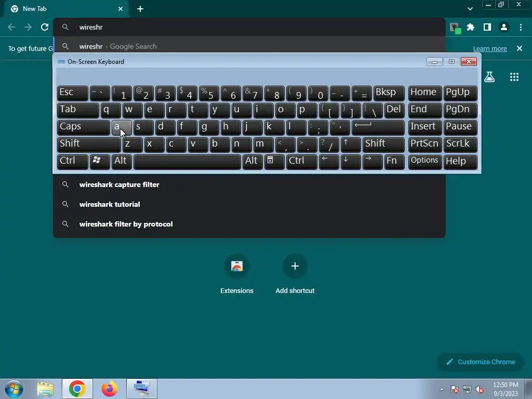
Task: Click the Add shortcut tile
Action: [295, 273]
